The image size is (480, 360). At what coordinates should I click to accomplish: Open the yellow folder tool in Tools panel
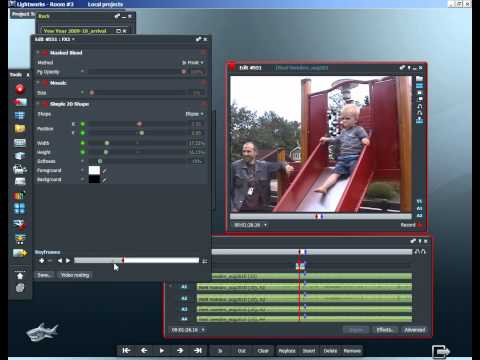tap(20, 128)
